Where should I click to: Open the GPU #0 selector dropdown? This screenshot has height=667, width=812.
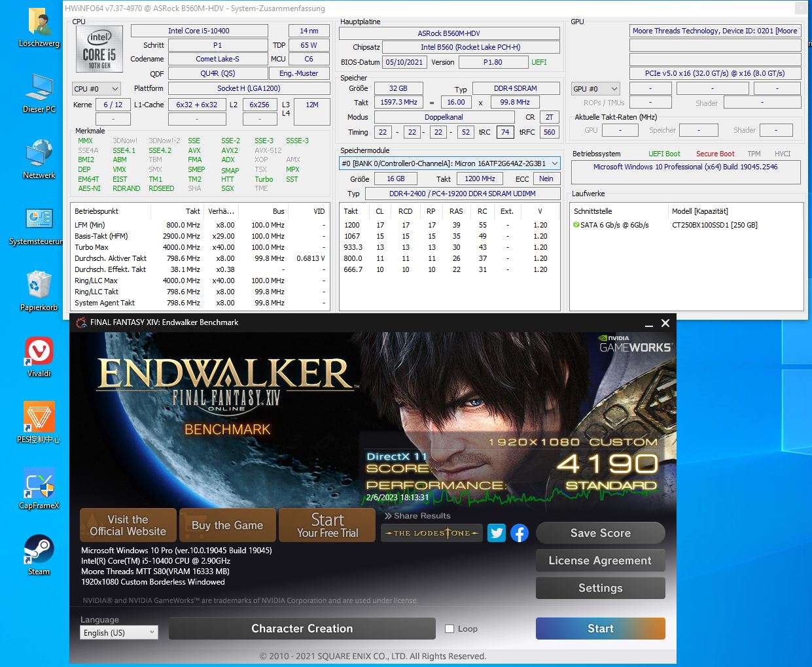[595, 88]
